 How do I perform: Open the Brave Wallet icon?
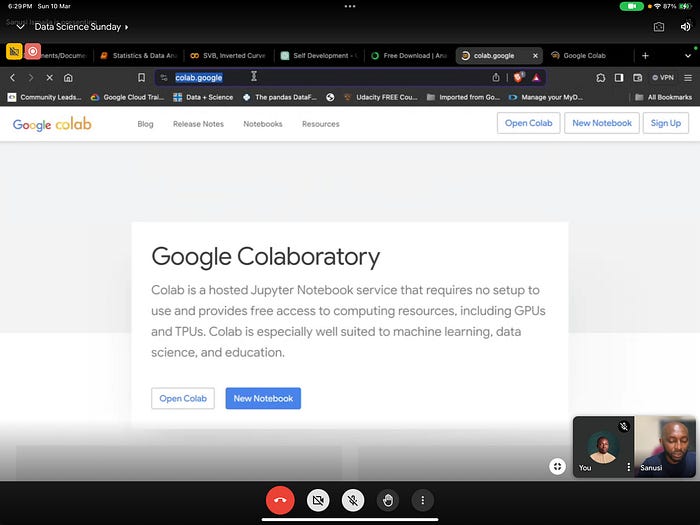pos(638,78)
